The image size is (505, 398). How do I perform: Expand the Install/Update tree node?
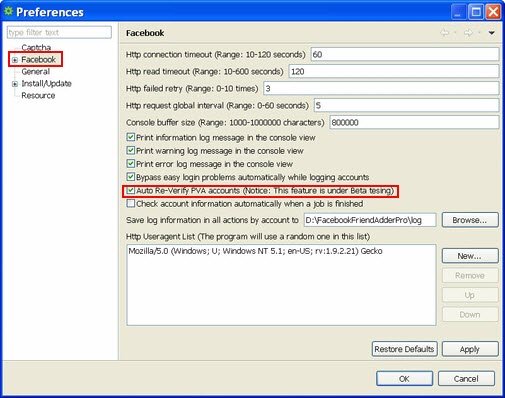click(15, 84)
